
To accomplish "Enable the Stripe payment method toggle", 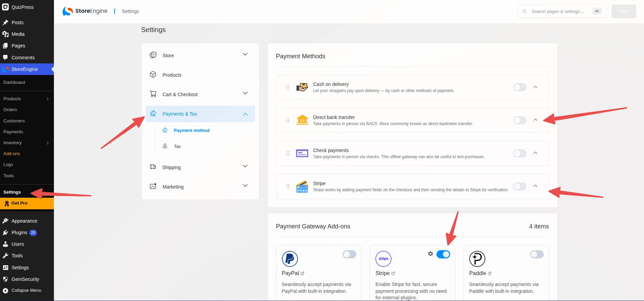I will pyautogui.click(x=520, y=186).
